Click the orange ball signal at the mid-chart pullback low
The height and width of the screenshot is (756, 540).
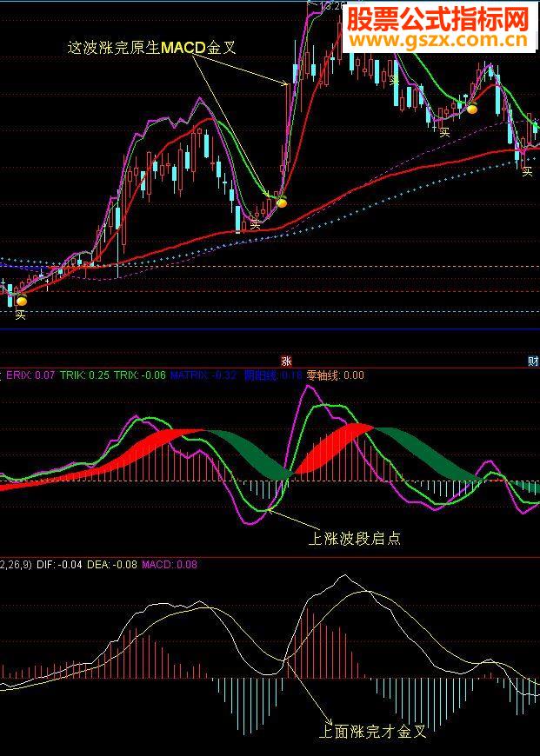pyautogui.click(x=282, y=202)
